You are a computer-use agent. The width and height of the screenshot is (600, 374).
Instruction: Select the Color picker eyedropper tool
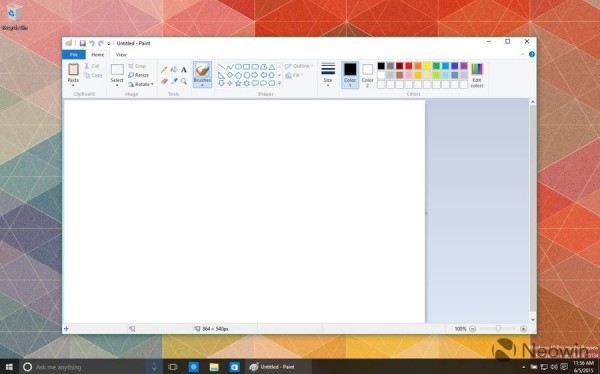(174, 81)
